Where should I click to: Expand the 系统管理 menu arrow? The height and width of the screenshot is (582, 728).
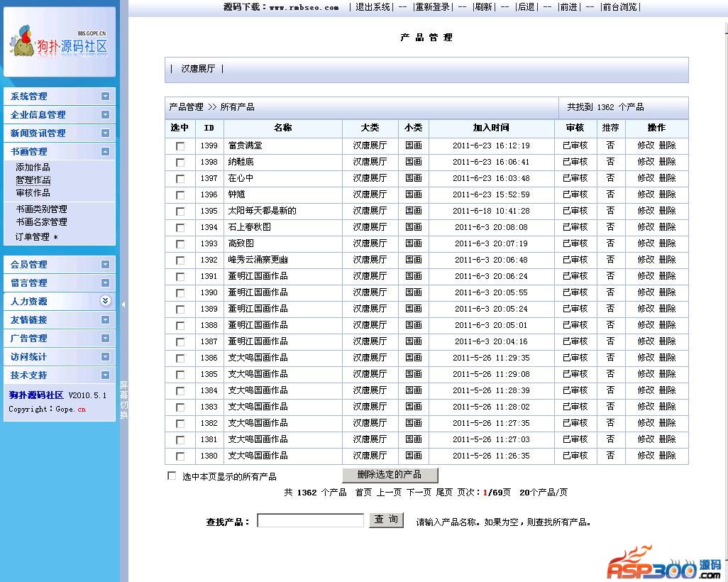[x=106, y=96]
